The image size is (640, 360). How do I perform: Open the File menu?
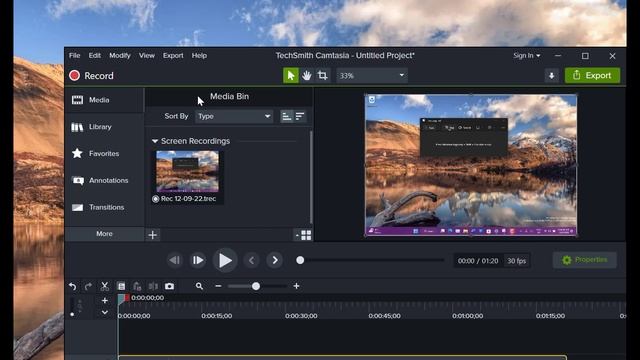74,56
